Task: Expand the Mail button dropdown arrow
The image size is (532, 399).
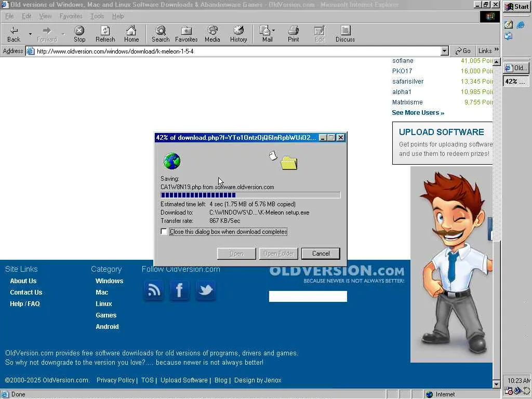Action: pos(273,31)
